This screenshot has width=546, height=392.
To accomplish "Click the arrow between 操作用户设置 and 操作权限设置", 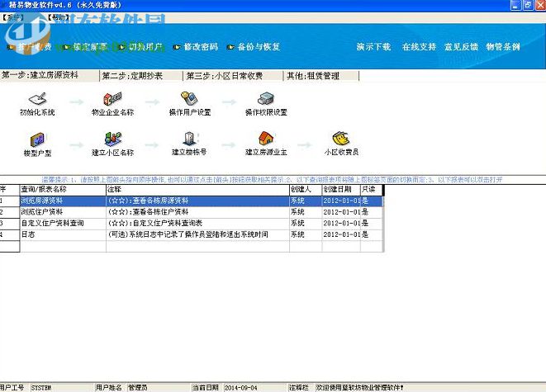I will tap(229, 102).
